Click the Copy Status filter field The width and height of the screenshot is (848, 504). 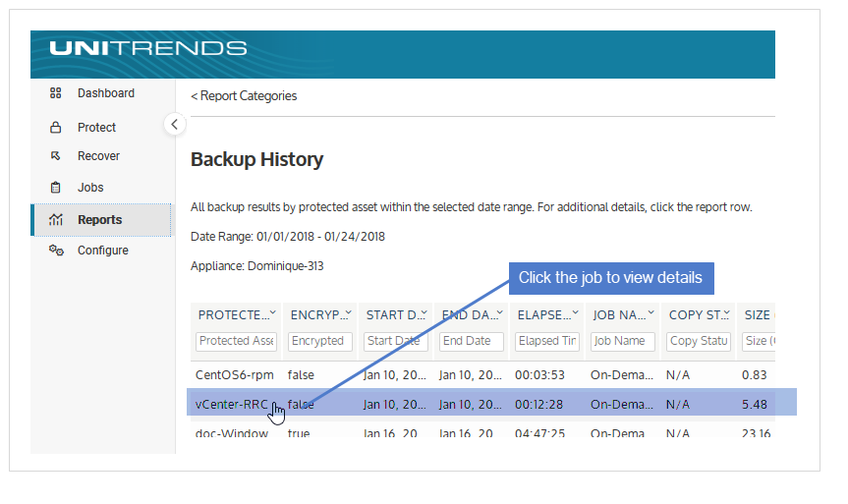tap(699, 341)
